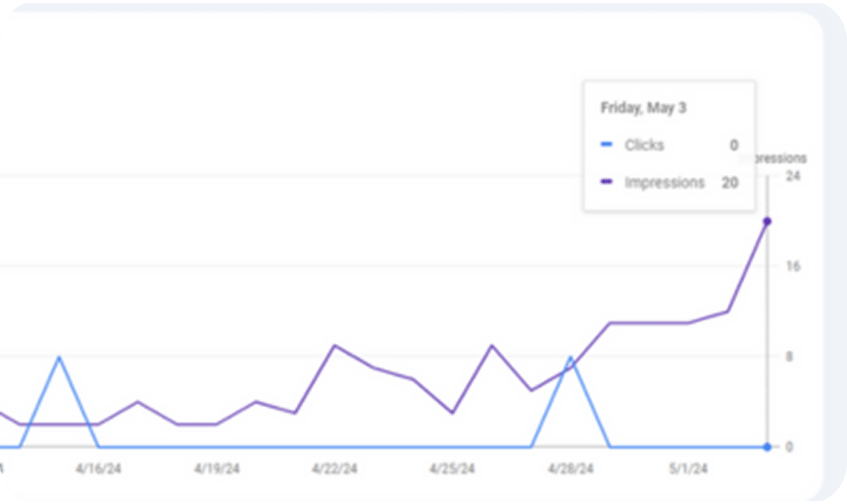The height and width of the screenshot is (504, 847).
Task: Click the 4/16/24 date label on the x-axis
Action: coord(98,469)
